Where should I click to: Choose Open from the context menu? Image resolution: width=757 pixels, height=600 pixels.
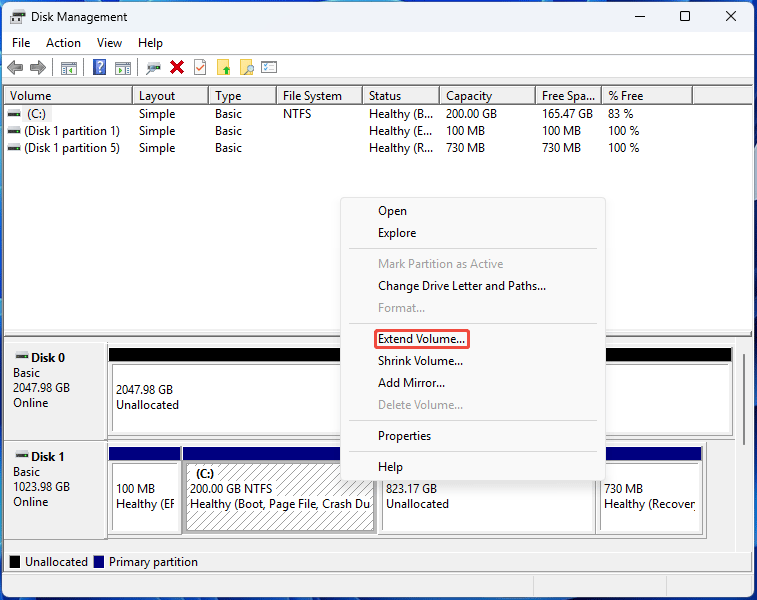point(473,211)
